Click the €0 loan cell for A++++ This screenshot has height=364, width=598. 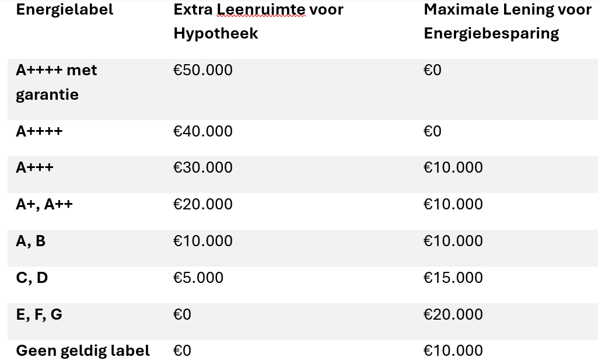[432, 131]
